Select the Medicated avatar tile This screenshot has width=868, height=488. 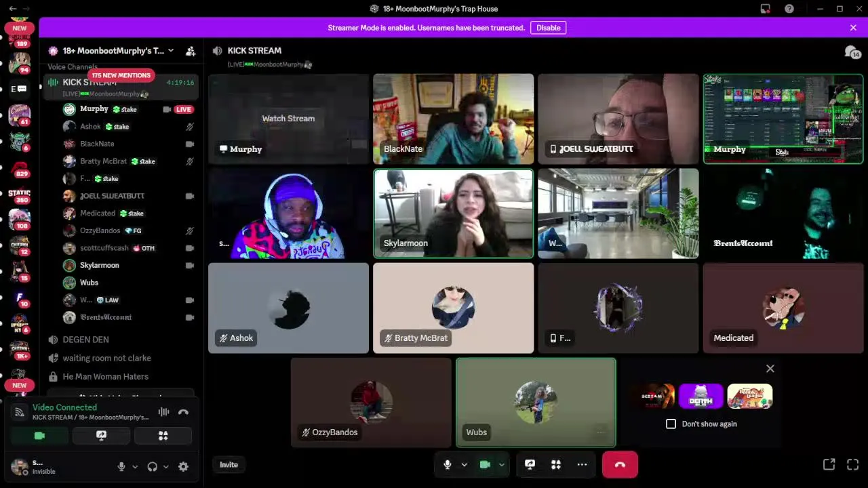click(783, 308)
